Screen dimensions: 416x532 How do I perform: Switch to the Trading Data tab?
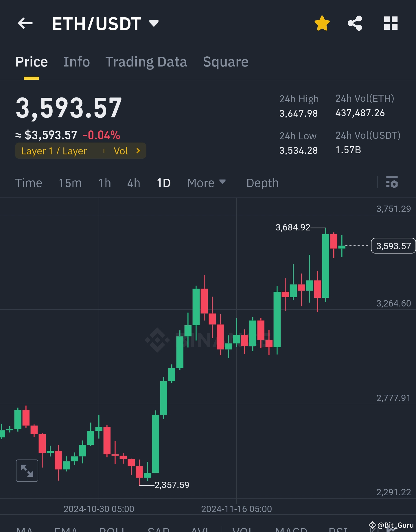[x=147, y=62]
